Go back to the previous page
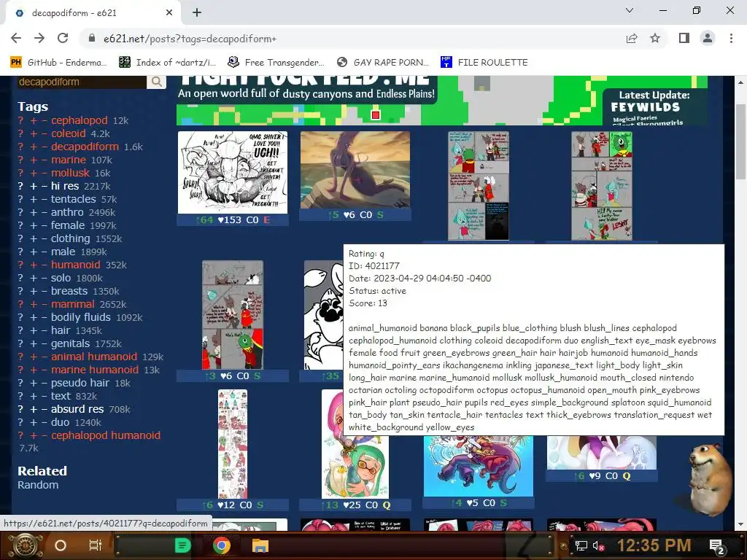The width and height of the screenshot is (747, 560). point(16,39)
